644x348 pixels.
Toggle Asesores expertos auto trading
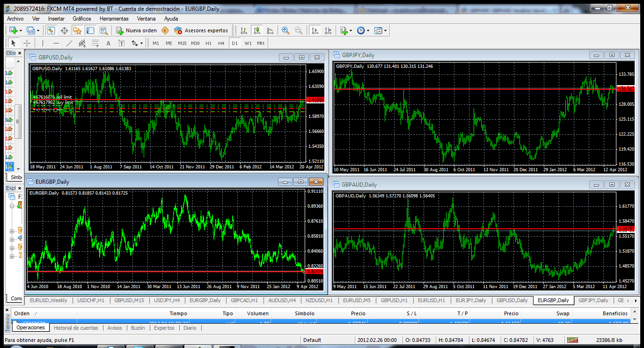pos(201,30)
